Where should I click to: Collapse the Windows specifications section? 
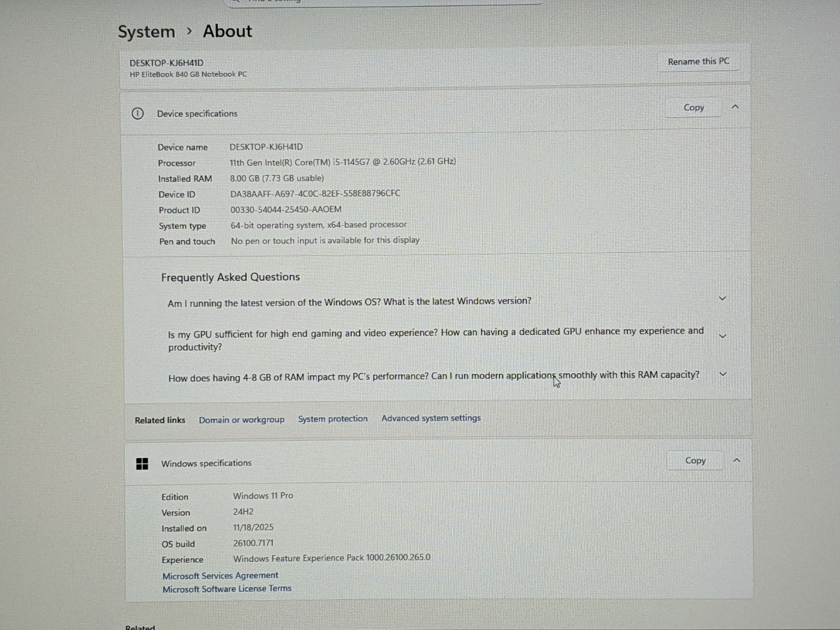click(736, 460)
